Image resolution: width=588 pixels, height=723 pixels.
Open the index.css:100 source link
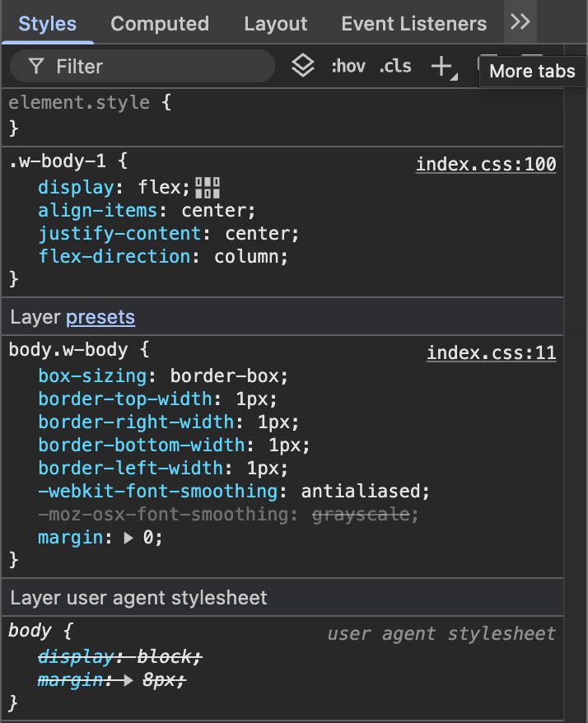[x=486, y=164]
